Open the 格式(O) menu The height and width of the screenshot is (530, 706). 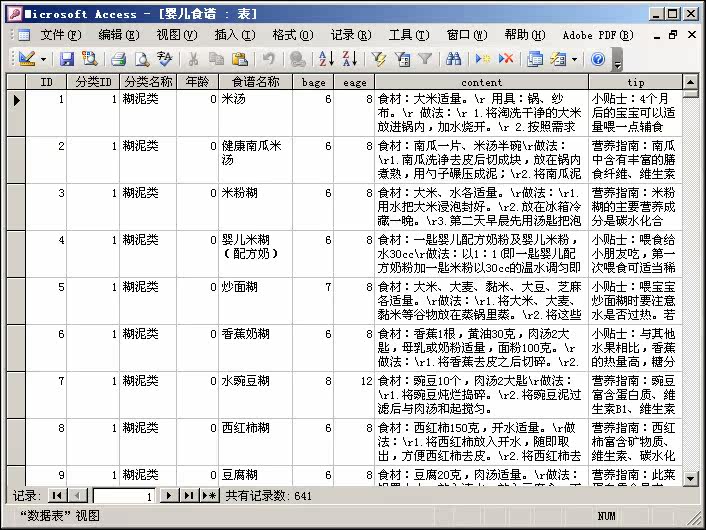pyautogui.click(x=293, y=35)
